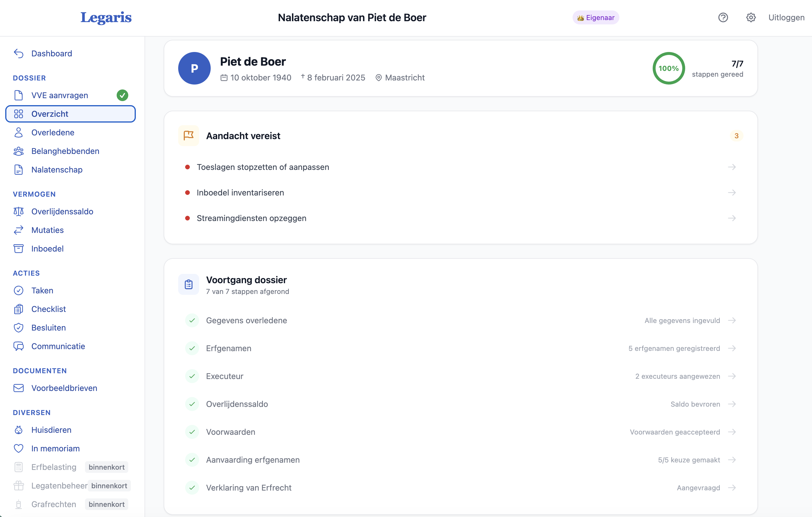Toggle the green checkmark on VVE aanvragen
The height and width of the screenshot is (517, 812).
point(122,95)
